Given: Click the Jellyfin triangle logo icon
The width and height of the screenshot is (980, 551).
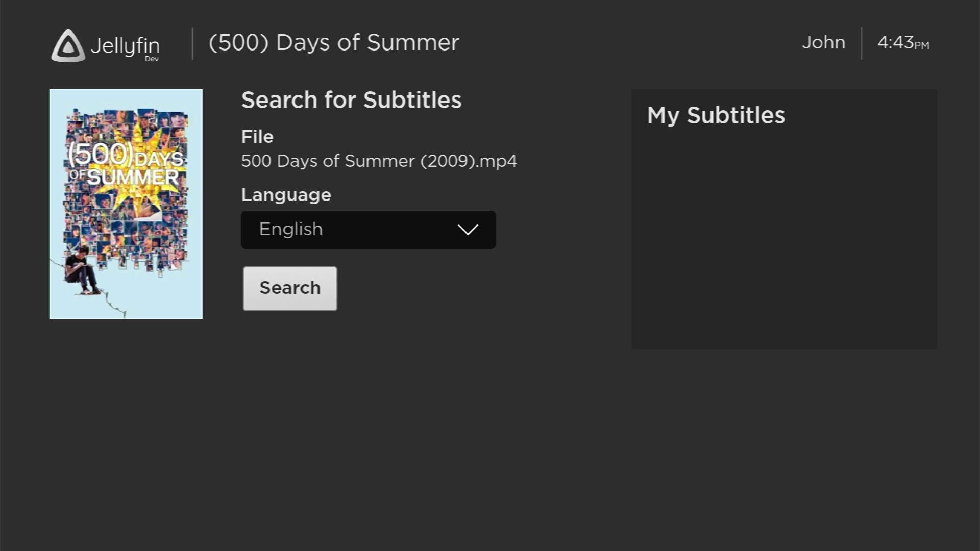Looking at the screenshot, I should [x=68, y=45].
